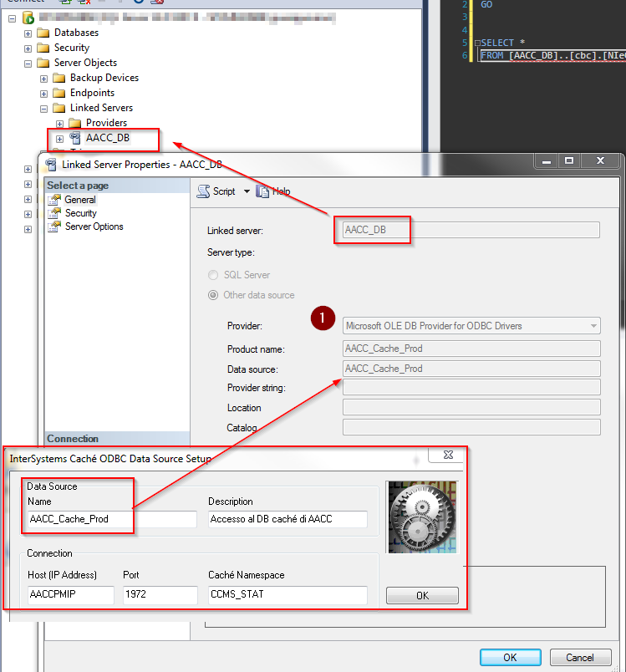
Task: Maximize the Linked Server Properties window
Action: pos(569,160)
